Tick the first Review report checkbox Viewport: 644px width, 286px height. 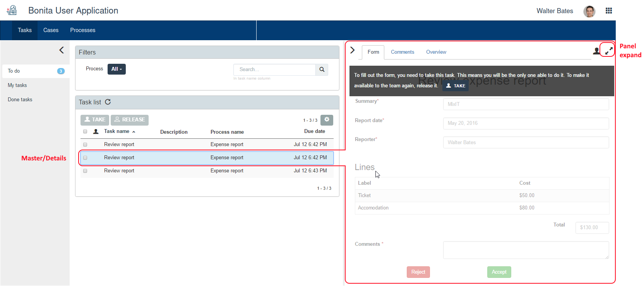85,145
